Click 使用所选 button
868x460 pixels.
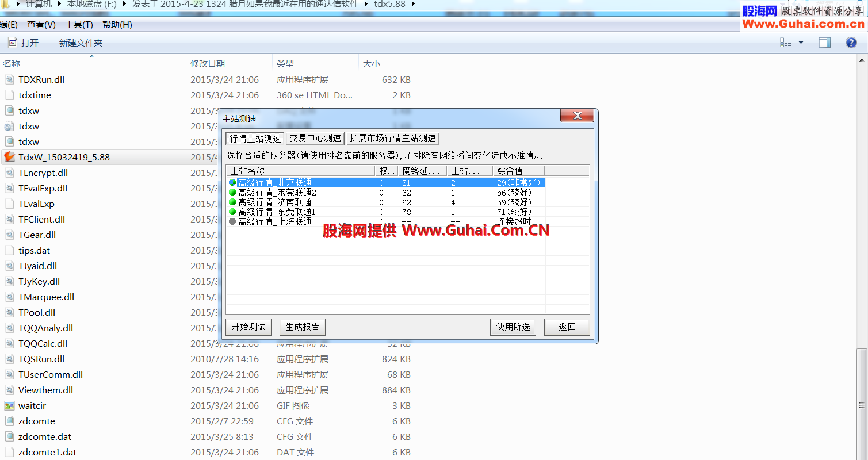pyautogui.click(x=513, y=327)
